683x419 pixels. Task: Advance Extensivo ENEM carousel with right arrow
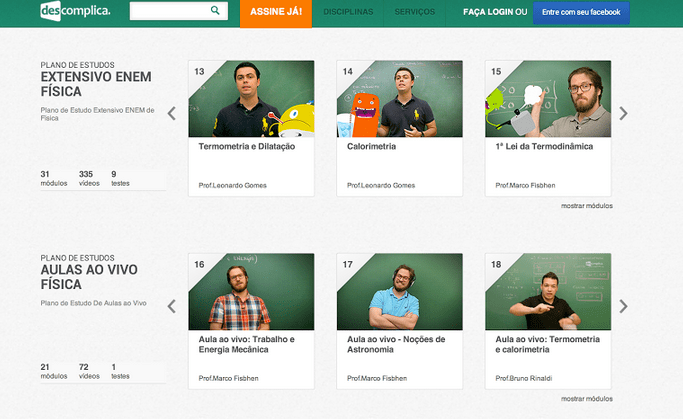[624, 114]
